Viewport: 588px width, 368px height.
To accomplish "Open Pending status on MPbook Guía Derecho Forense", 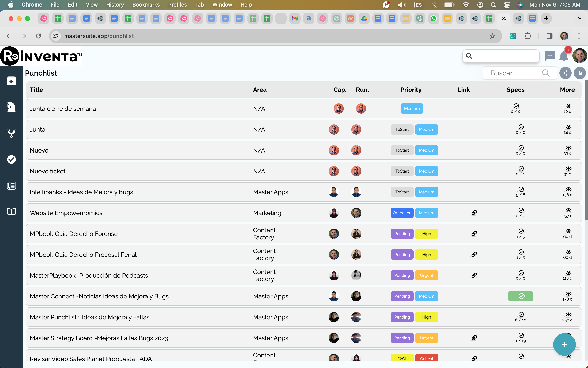I will tap(402, 234).
